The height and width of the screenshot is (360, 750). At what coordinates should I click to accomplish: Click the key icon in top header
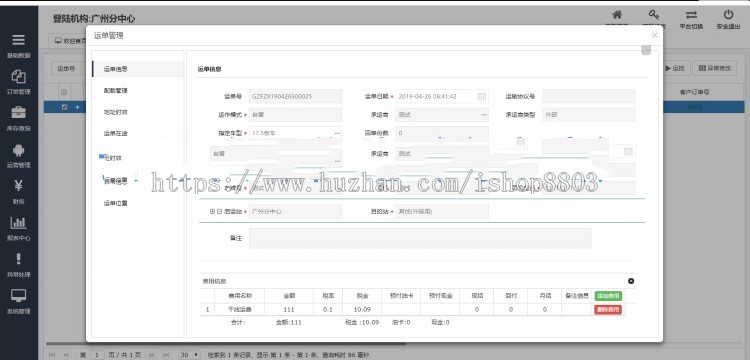(x=654, y=15)
